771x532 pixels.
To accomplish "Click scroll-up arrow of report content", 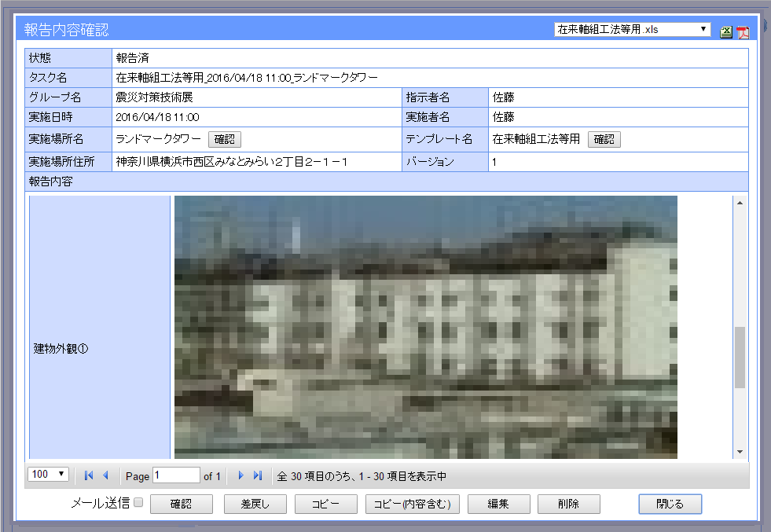I will pyautogui.click(x=740, y=203).
